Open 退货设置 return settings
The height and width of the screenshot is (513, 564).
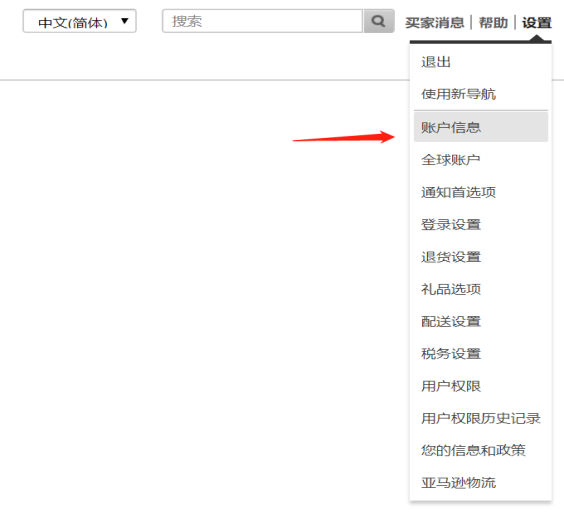(451, 257)
